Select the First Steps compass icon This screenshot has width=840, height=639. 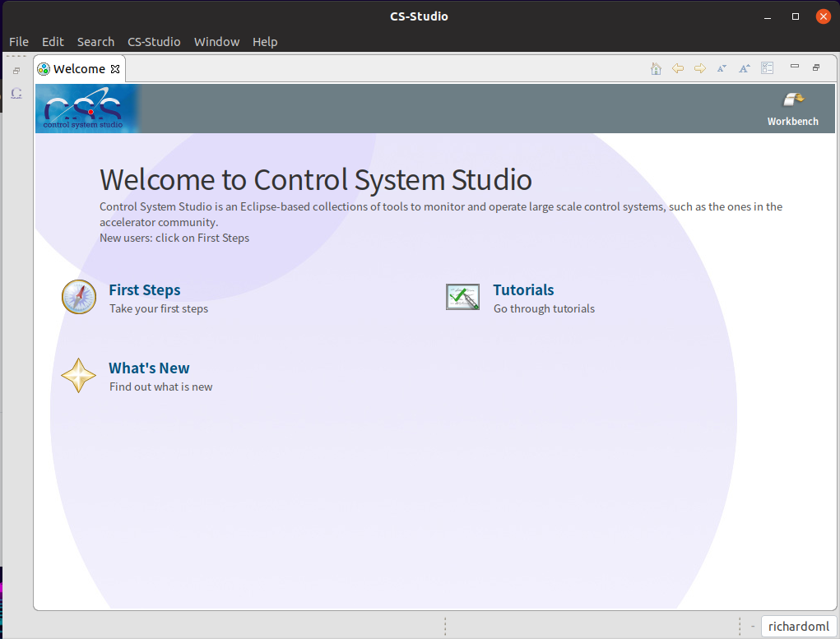(78, 297)
